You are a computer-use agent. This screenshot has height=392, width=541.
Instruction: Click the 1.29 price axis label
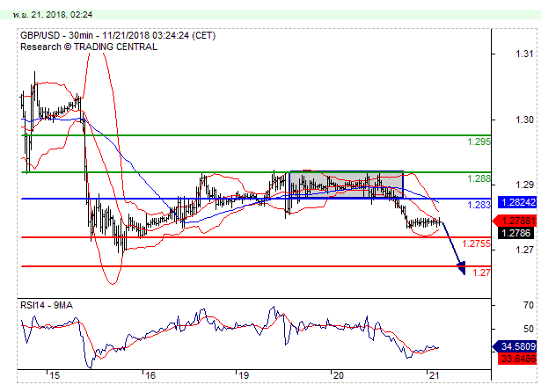point(524,185)
